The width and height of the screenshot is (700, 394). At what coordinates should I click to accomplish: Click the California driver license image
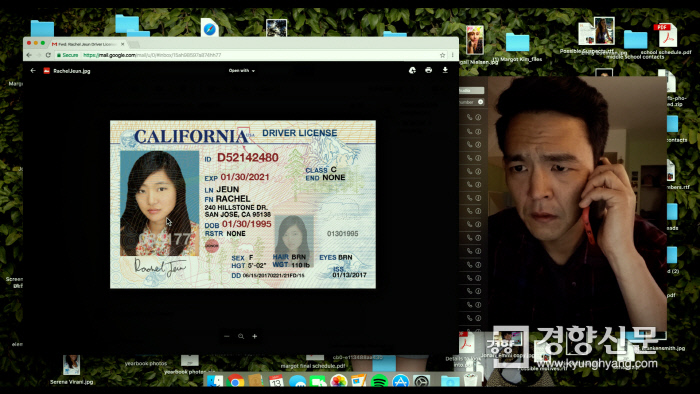[x=243, y=204]
